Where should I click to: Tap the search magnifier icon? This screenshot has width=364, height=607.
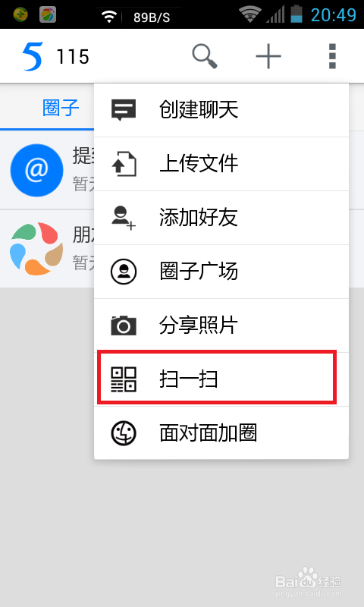tap(205, 56)
